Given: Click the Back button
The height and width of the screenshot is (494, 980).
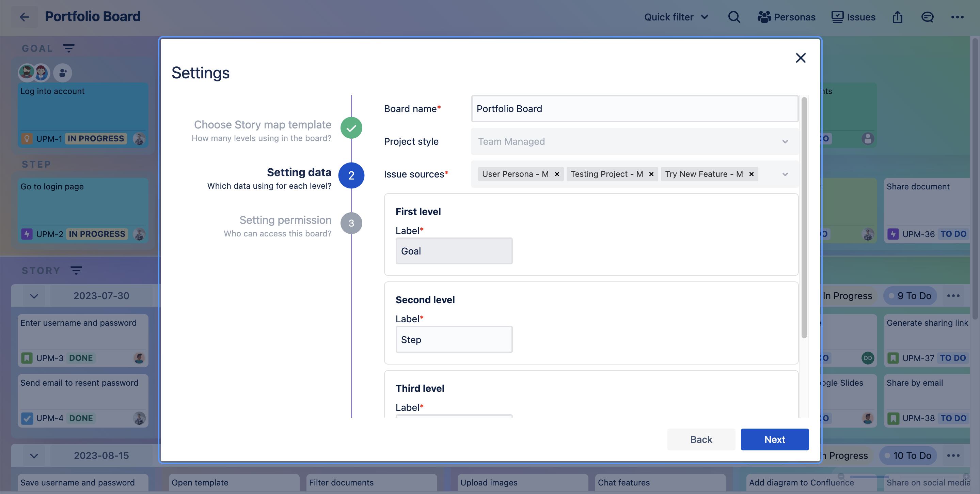Looking at the screenshot, I should pos(701,439).
